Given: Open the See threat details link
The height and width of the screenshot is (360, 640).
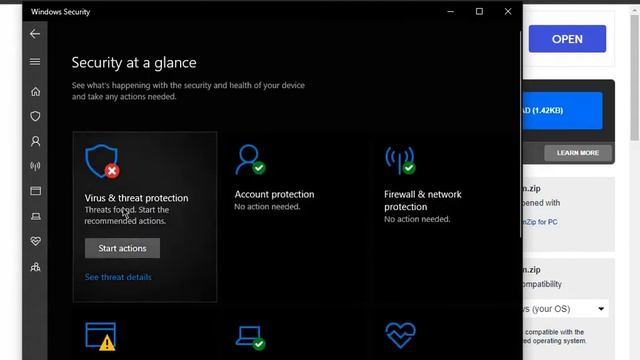Looking at the screenshot, I should pos(118,277).
